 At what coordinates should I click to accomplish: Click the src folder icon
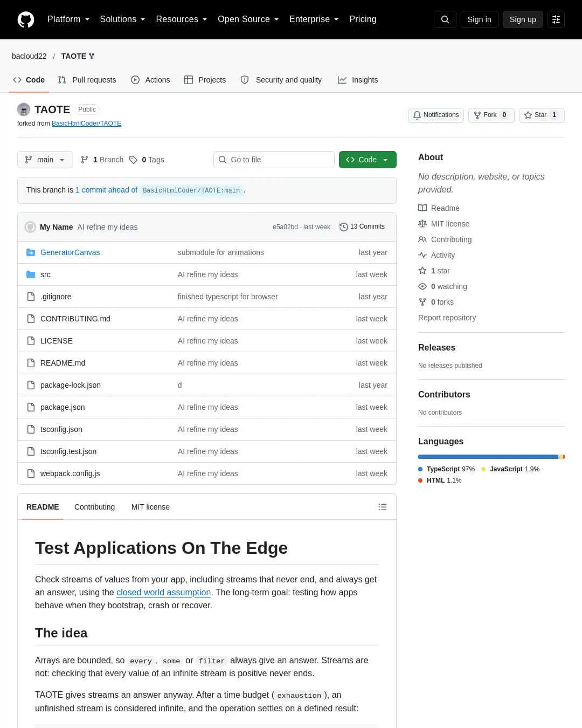[31, 274]
